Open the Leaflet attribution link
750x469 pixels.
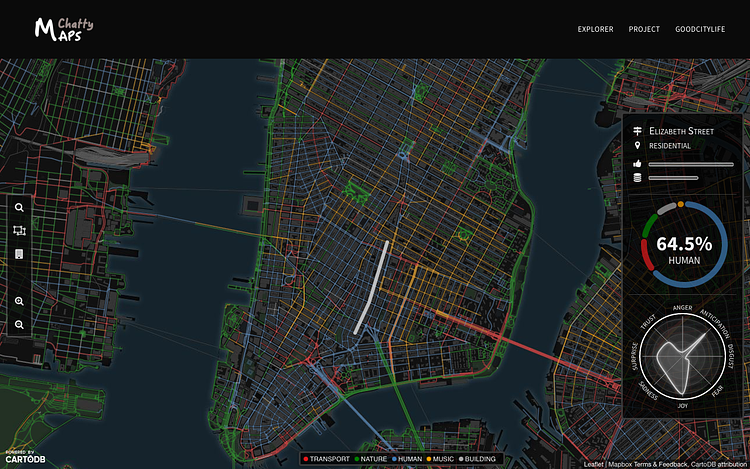click(x=594, y=465)
